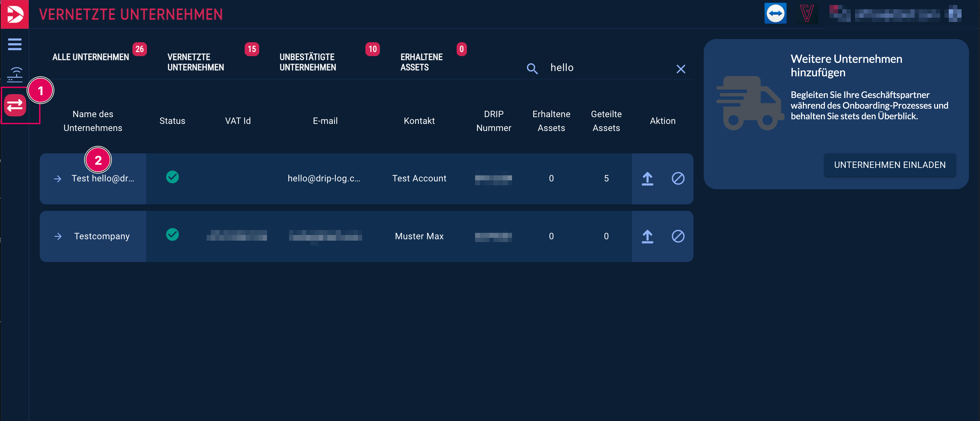Share assets upload icon for Test hello row

click(647, 178)
